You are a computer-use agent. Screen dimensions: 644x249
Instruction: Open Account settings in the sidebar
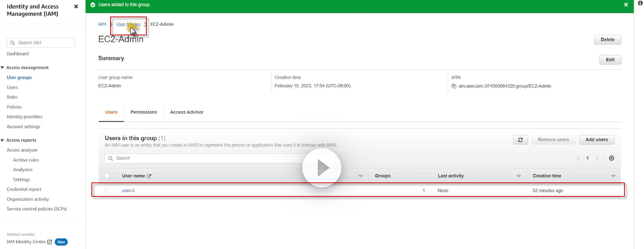[x=23, y=127]
